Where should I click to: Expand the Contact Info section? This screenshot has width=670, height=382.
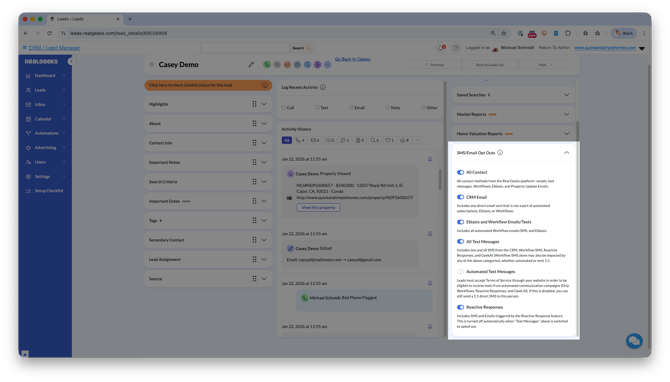[x=264, y=143]
